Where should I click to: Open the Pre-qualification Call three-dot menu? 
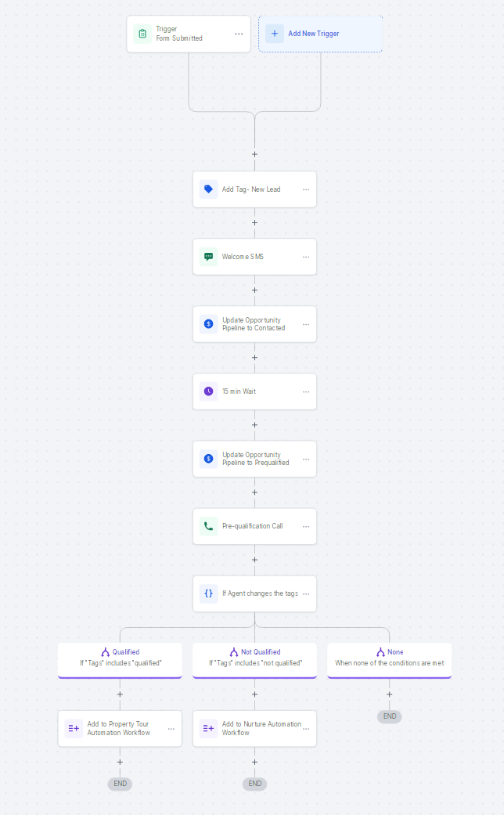(306, 526)
